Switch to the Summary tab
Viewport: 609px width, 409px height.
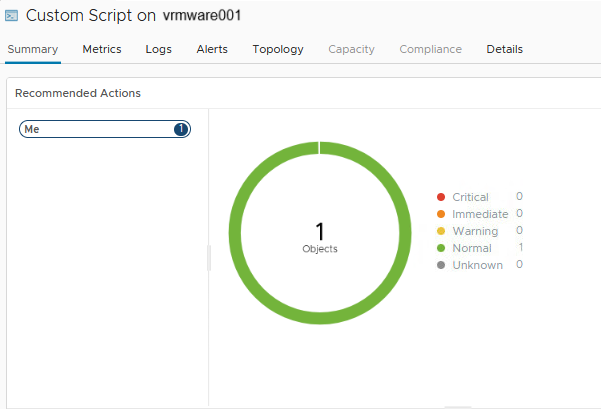click(x=32, y=49)
